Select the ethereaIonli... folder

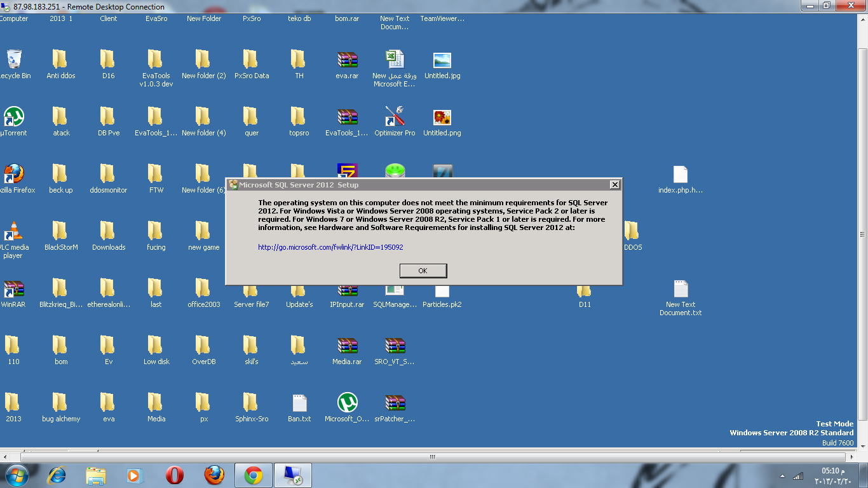pyautogui.click(x=109, y=294)
